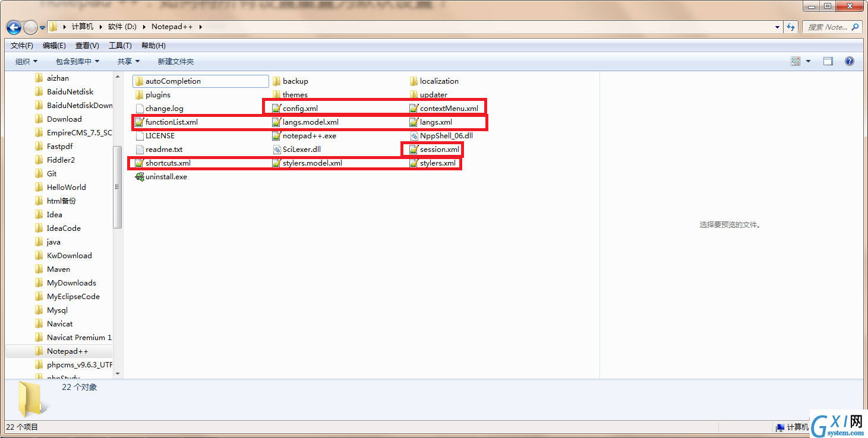Select IdeaCode folder in navigation tree
The height and width of the screenshot is (438, 868).
[x=64, y=228]
